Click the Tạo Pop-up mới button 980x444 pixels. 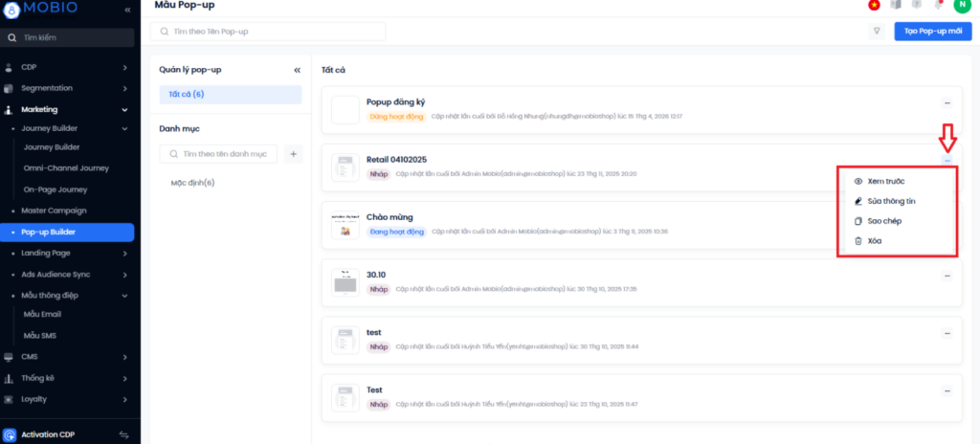click(932, 32)
